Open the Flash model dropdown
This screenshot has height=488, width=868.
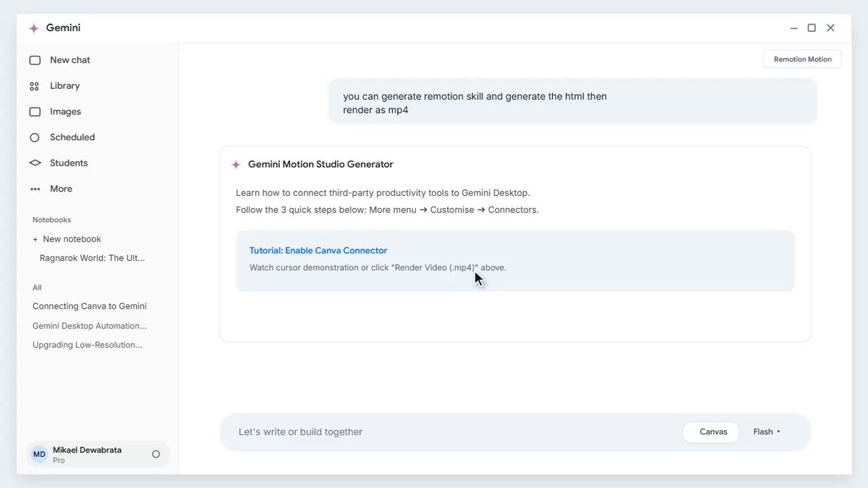coord(767,432)
